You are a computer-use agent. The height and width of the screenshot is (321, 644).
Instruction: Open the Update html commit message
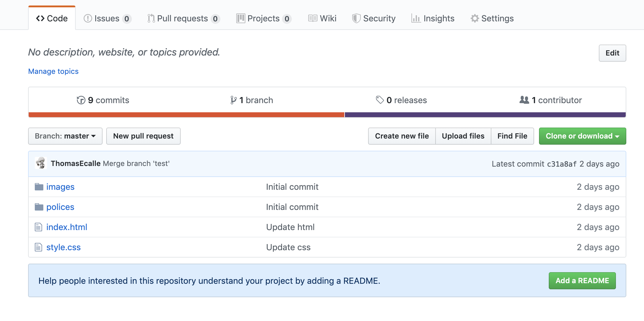[290, 227]
